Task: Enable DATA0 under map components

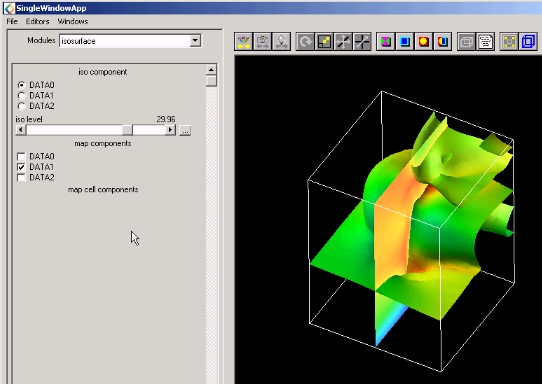Action: [21, 157]
